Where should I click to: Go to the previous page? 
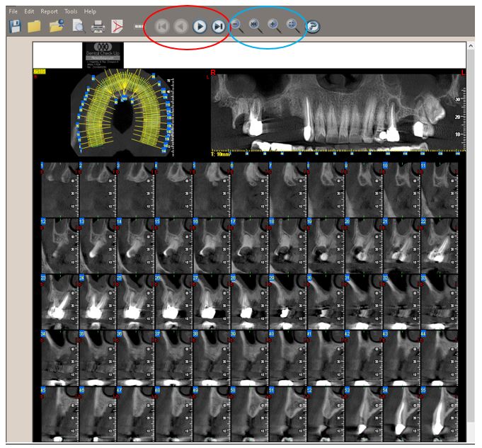coord(181,27)
